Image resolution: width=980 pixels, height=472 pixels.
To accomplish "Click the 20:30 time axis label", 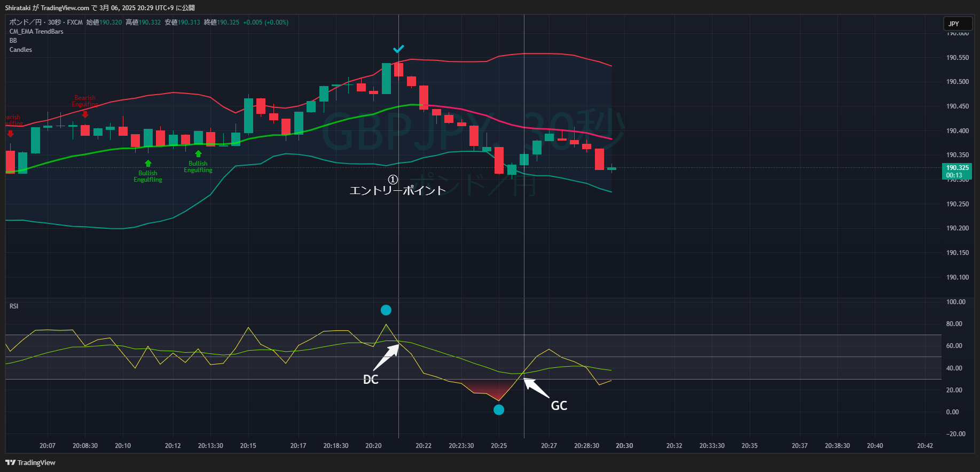I will click(x=624, y=446).
